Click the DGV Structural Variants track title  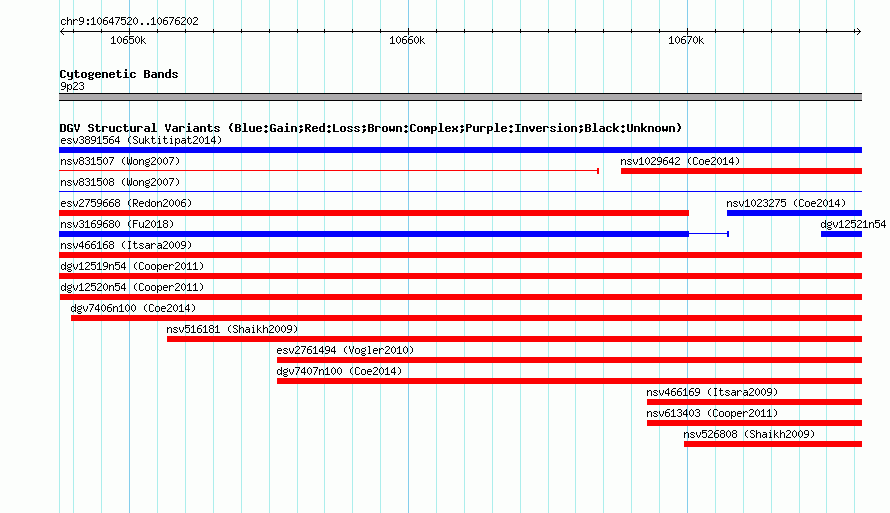(370, 128)
